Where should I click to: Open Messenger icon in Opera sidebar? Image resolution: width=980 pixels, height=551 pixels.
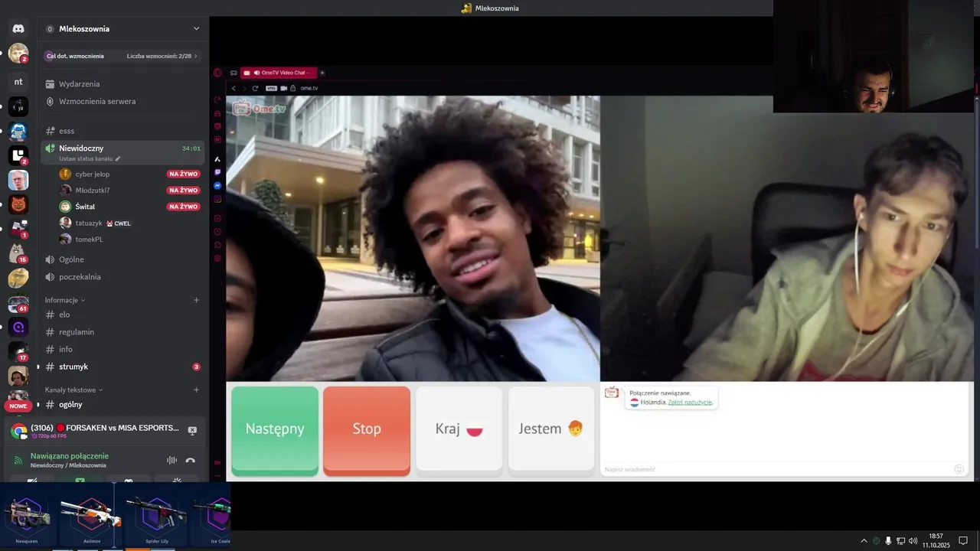point(217,185)
